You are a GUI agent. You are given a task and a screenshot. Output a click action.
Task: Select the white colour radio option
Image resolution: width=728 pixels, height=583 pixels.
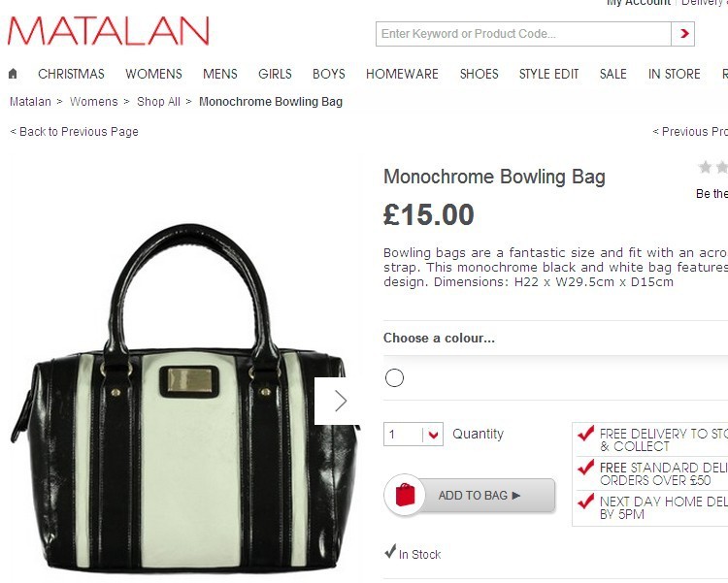pos(394,378)
